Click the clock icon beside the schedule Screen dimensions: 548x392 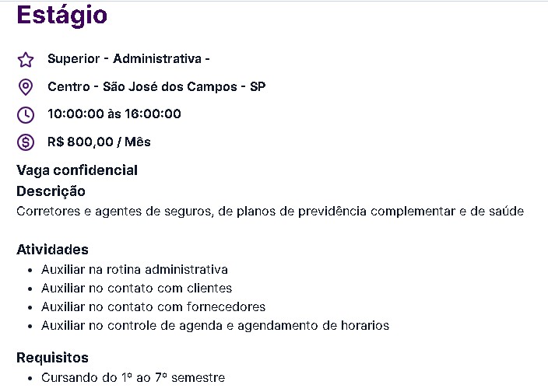pyautogui.click(x=26, y=114)
